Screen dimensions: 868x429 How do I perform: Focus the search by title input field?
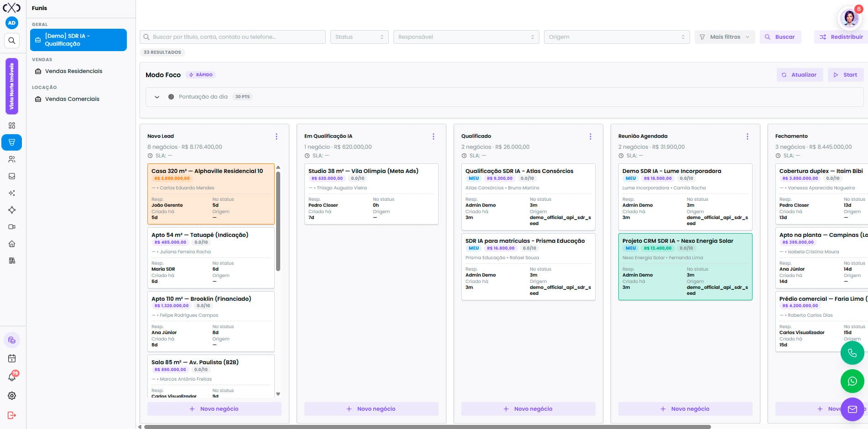click(x=233, y=37)
